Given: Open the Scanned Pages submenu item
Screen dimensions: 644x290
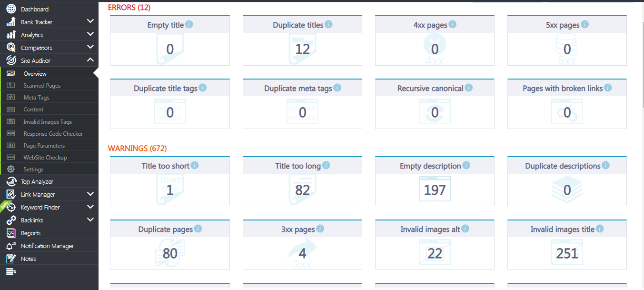Looking at the screenshot, I should point(49,86).
